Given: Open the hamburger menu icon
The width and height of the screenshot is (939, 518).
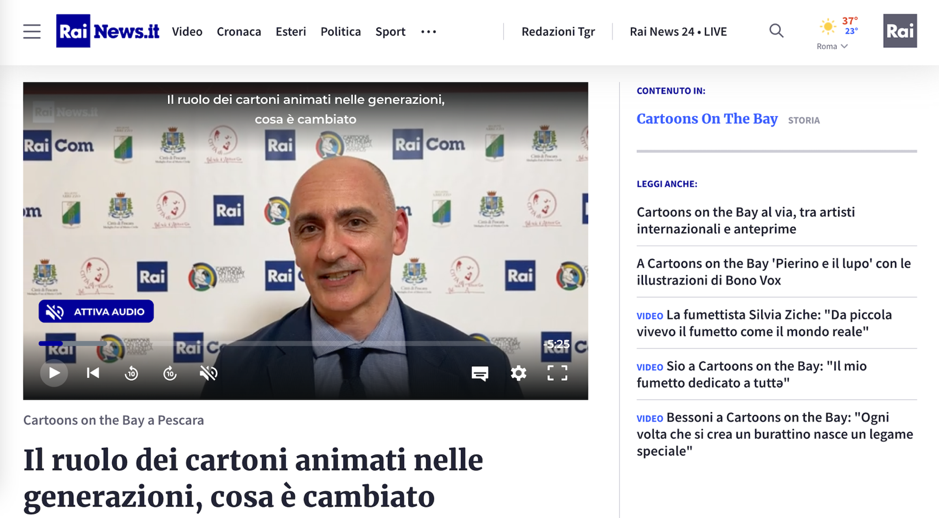Looking at the screenshot, I should click(x=32, y=32).
